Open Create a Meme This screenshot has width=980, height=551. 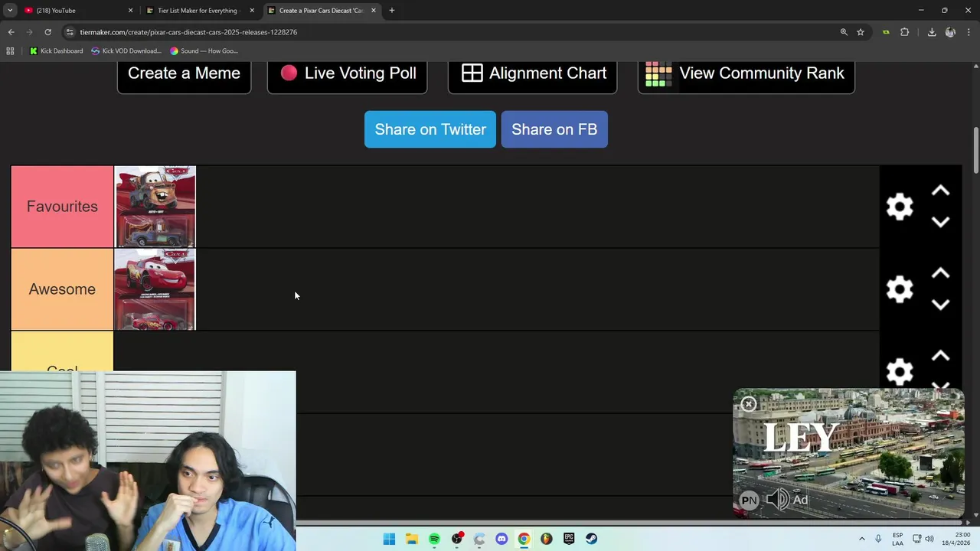(184, 73)
